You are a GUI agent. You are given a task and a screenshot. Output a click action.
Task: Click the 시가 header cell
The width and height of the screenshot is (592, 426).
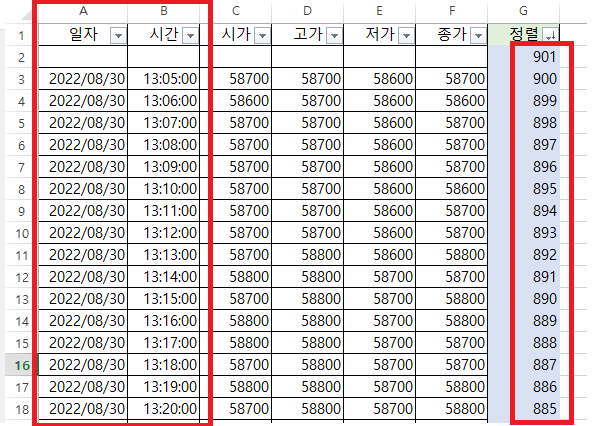click(x=236, y=35)
